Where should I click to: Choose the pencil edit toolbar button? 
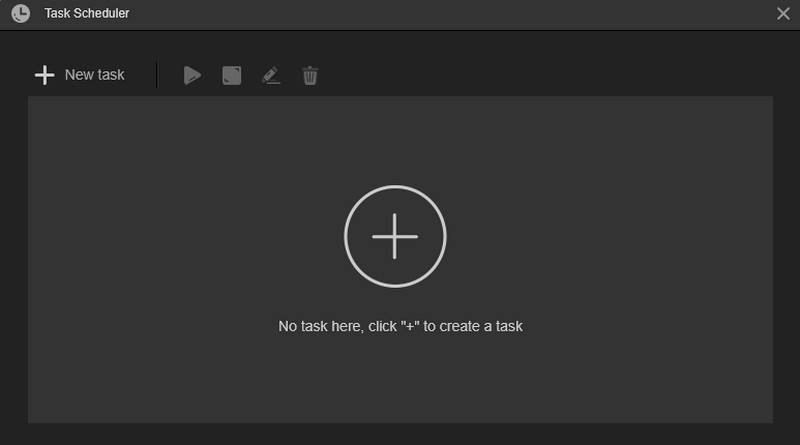(270, 75)
